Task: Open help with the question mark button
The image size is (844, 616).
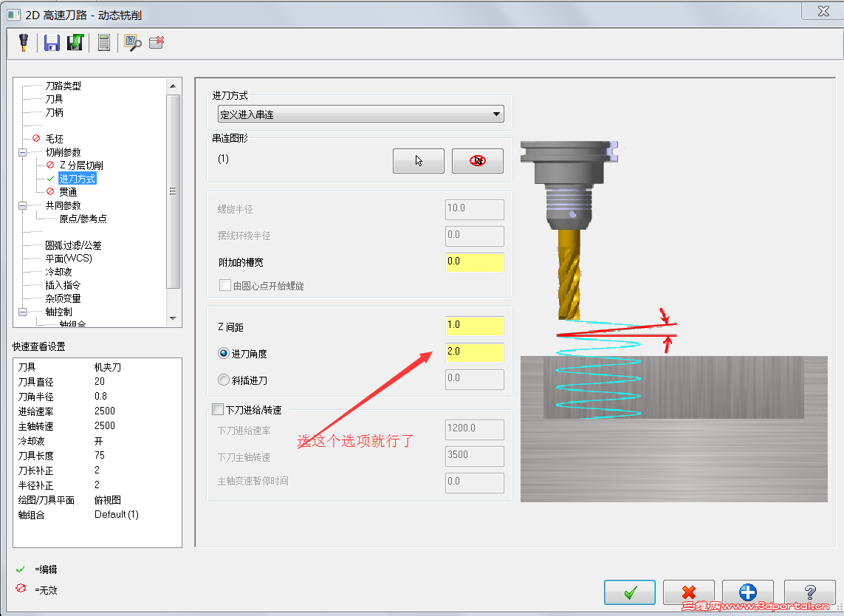Action: [x=809, y=592]
